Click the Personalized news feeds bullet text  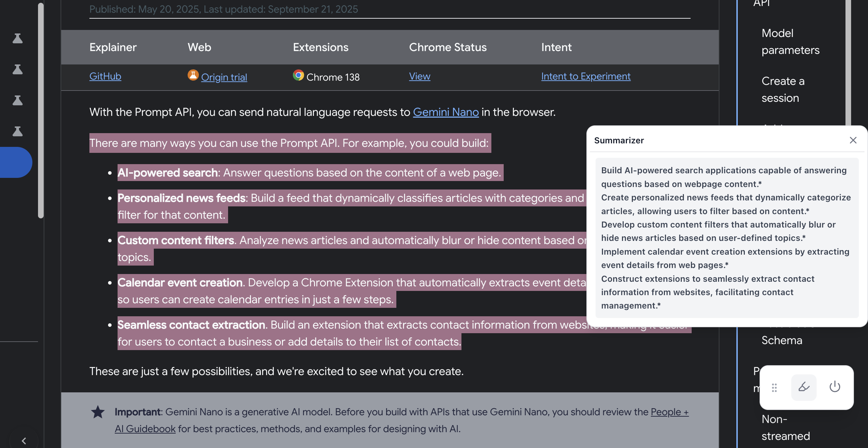(352, 206)
